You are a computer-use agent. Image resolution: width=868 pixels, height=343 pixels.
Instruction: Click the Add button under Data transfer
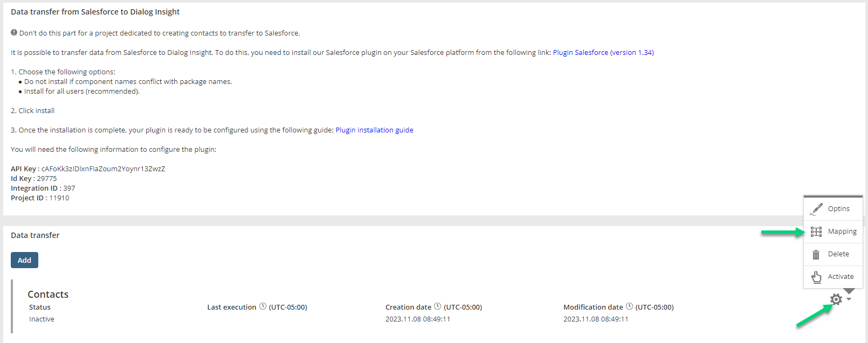click(24, 260)
